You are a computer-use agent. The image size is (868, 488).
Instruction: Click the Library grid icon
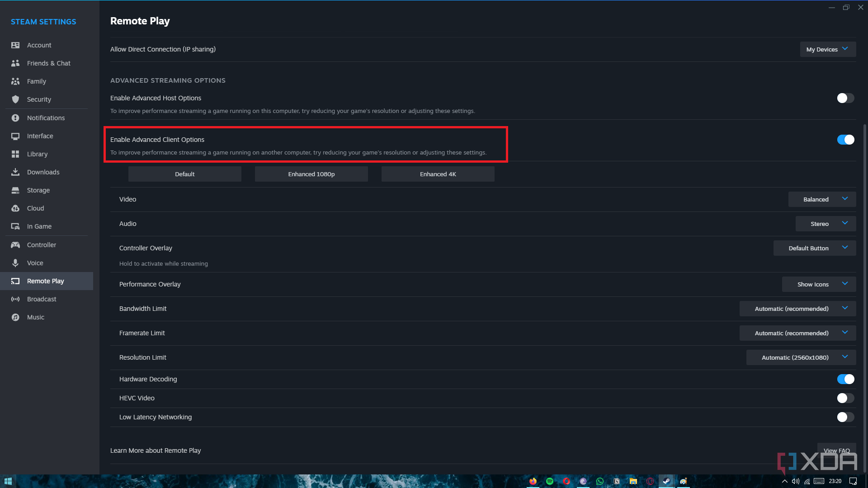pyautogui.click(x=15, y=154)
